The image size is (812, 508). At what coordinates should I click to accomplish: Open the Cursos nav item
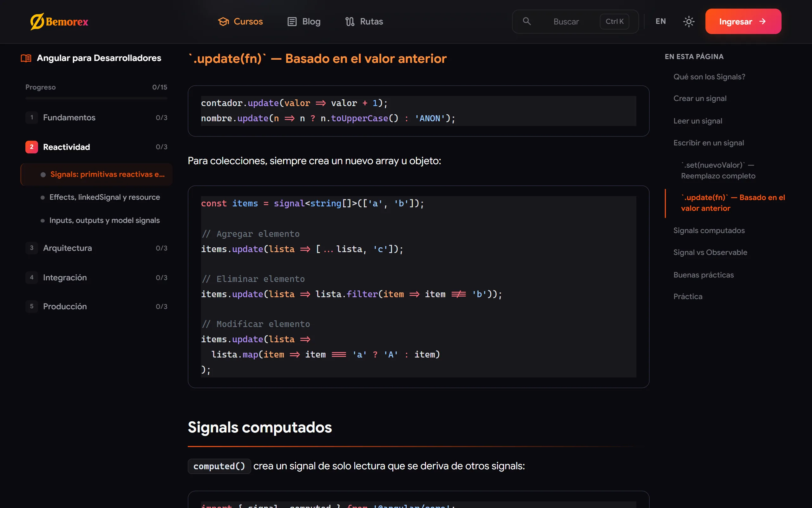tap(240, 22)
